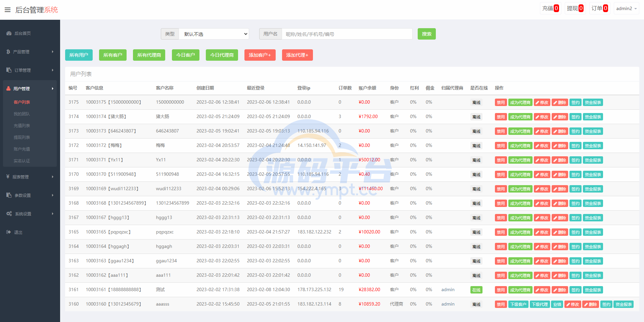The width and height of the screenshot is (644, 322).
Task: Open 充值列表 in the sidebar
Action: pyautogui.click(x=22, y=125)
